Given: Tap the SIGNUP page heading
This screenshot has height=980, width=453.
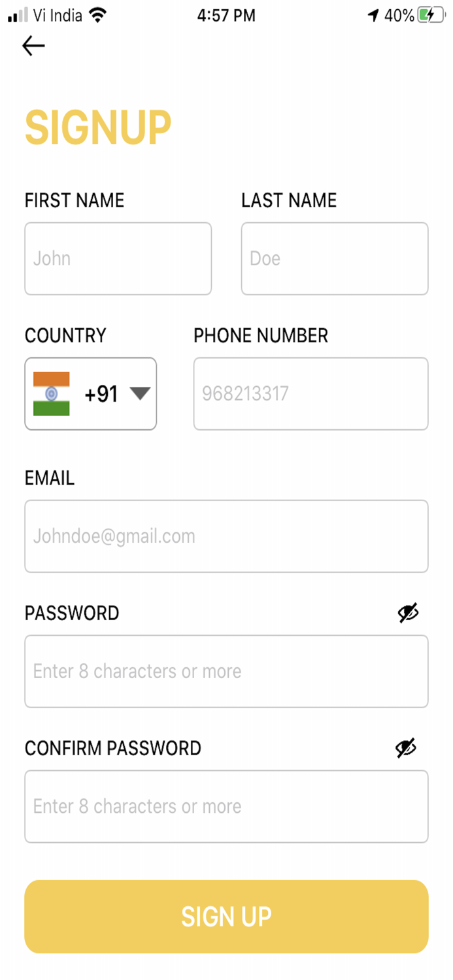Looking at the screenshot, I should [98, 127].
